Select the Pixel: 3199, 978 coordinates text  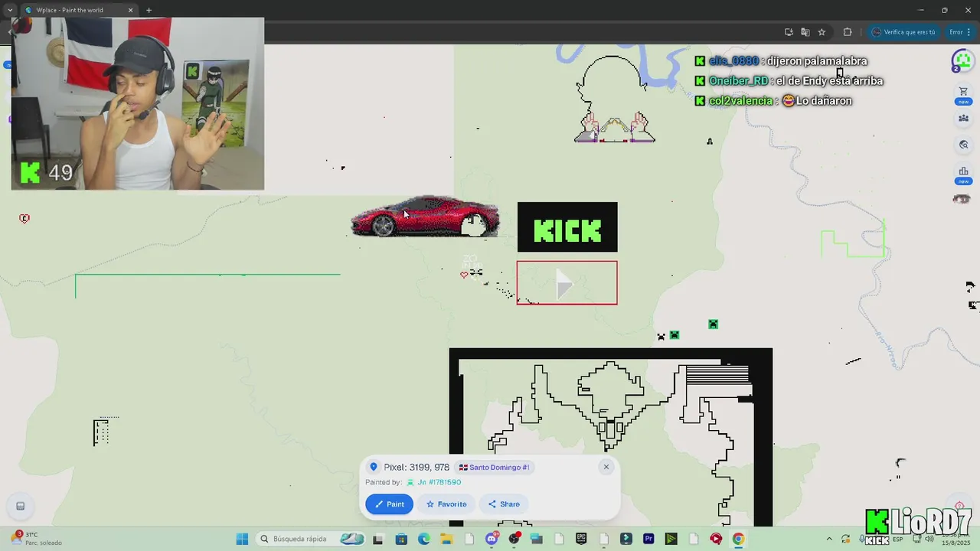point(416,467)
